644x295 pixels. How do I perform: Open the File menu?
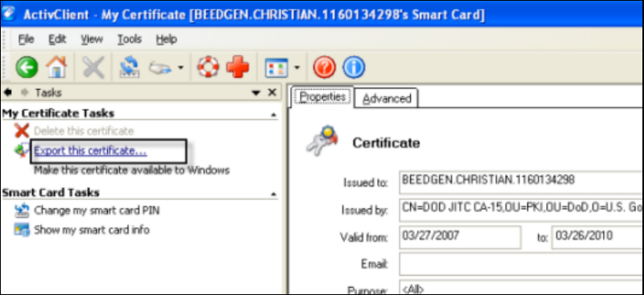(x=27, y=39)
